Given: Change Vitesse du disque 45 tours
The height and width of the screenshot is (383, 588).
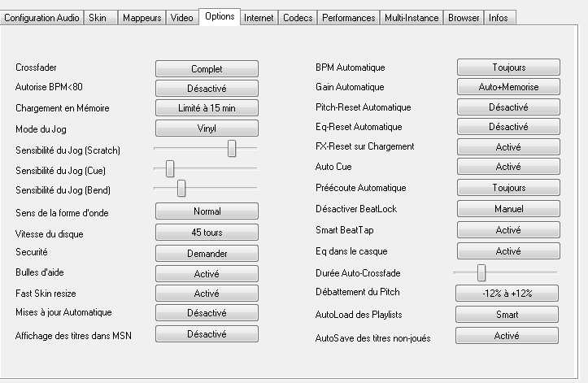Looking at the screenshot, I should (x=207, y=233).
